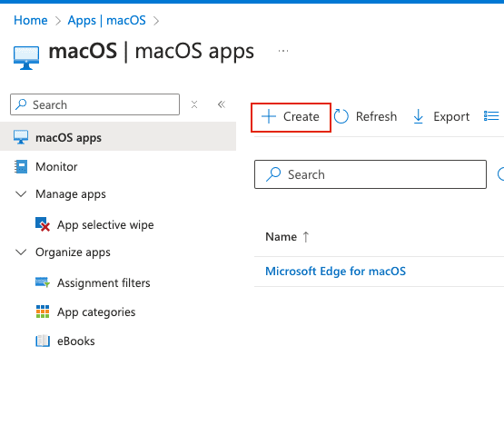Sort by the Name column header

tap(281, 237)
